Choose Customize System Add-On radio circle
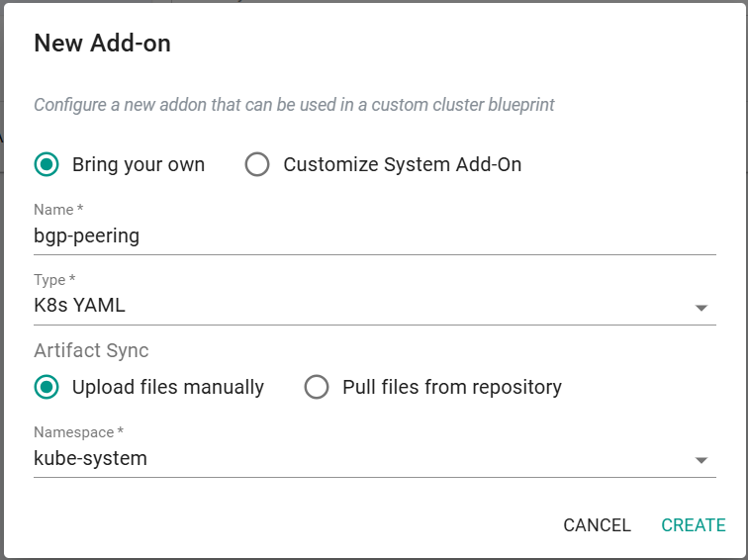The height and width of the screenshot is (560, 748). pos(257,164)
